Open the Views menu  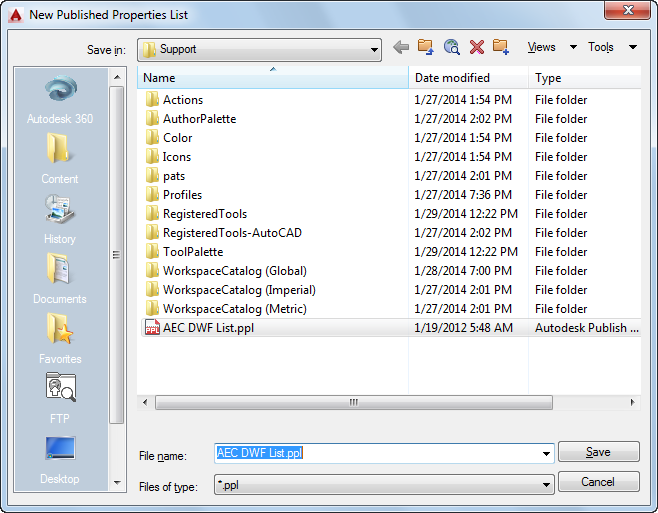(x=541, y=47)
